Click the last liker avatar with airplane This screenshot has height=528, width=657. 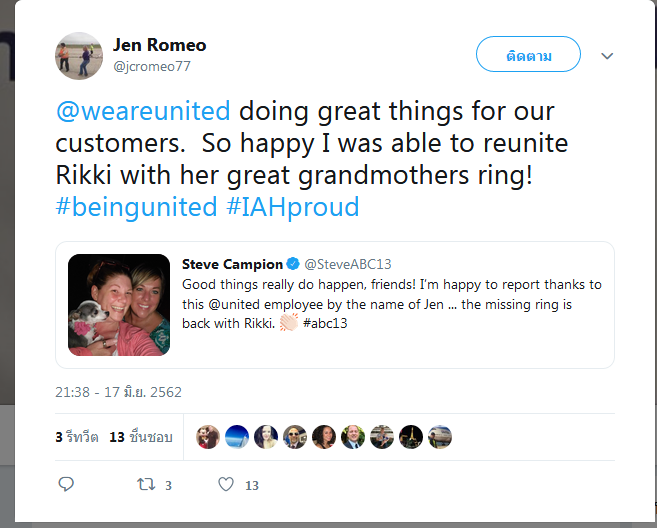click(440, 437)
